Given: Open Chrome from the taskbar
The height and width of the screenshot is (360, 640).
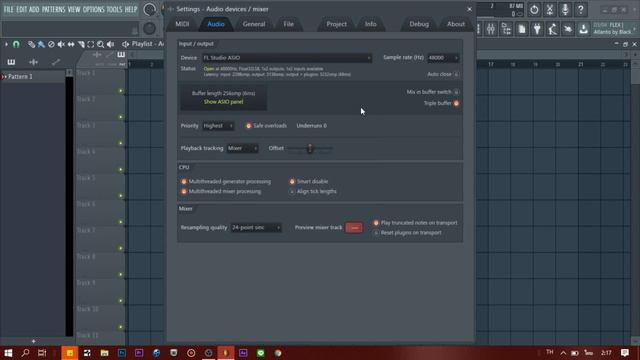Looking at the screenshot, I should 278,353.
